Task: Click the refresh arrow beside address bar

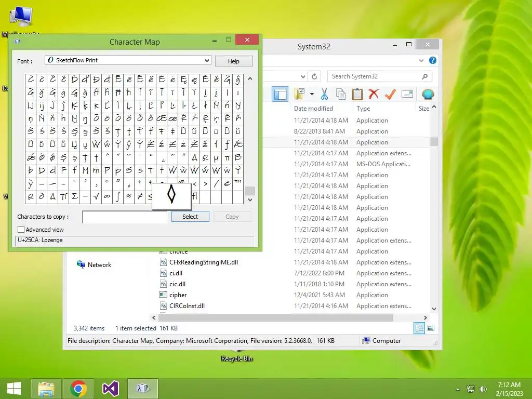Action: [x=314, y=76]
